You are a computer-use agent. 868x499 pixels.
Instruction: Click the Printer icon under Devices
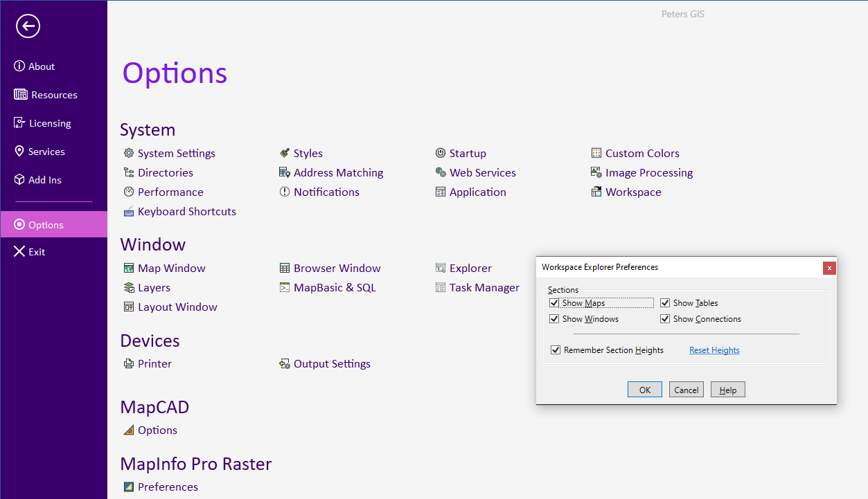pos(129,363)
